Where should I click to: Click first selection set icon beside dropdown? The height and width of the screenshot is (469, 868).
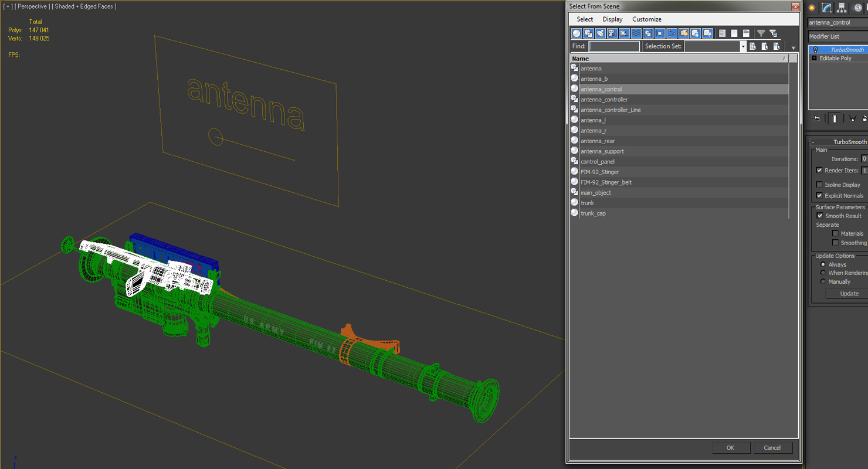753,46
